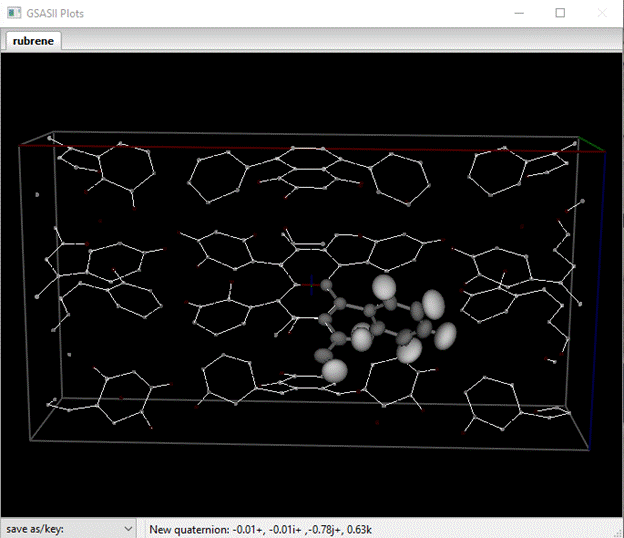
Task: Click the top-left corner of unit cell box
Action: coord(19,146)
